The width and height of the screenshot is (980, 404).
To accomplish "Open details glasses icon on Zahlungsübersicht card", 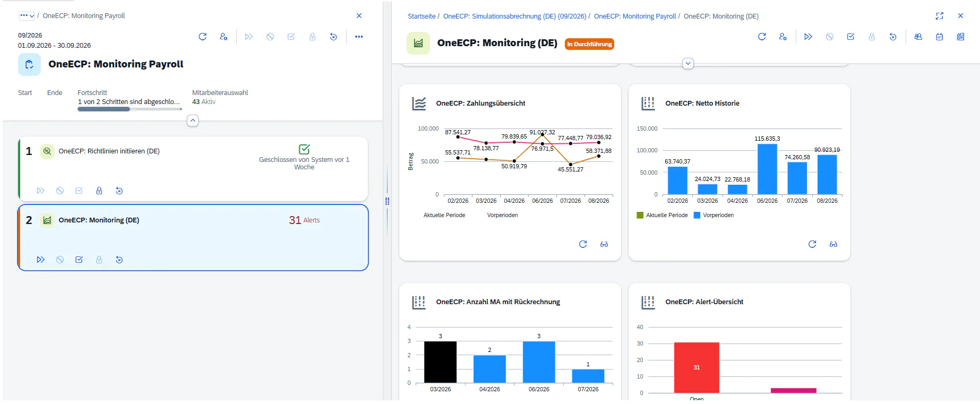I will click(604, 244).
